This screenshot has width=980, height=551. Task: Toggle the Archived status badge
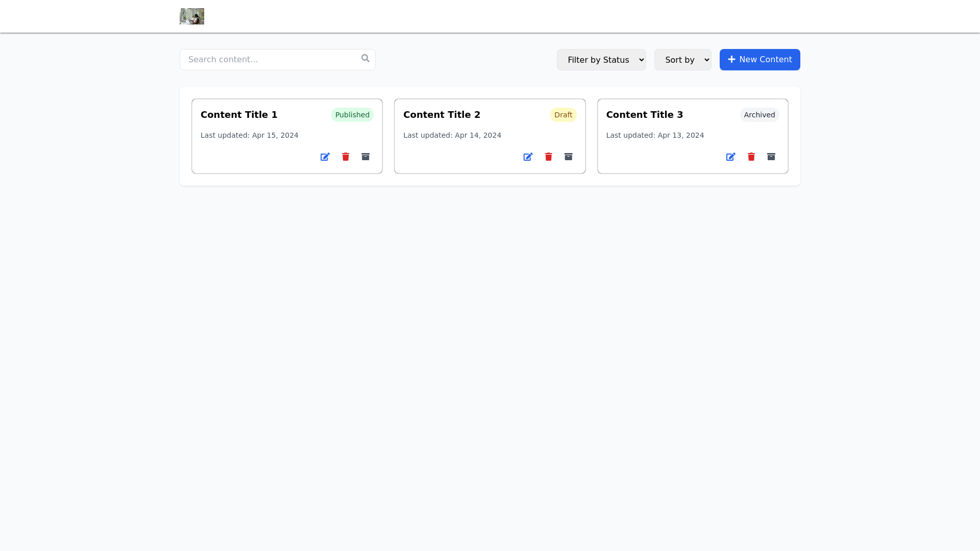(759, 115)
